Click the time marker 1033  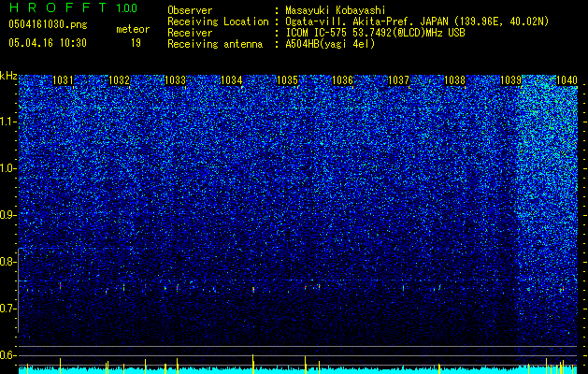[175, 80]
